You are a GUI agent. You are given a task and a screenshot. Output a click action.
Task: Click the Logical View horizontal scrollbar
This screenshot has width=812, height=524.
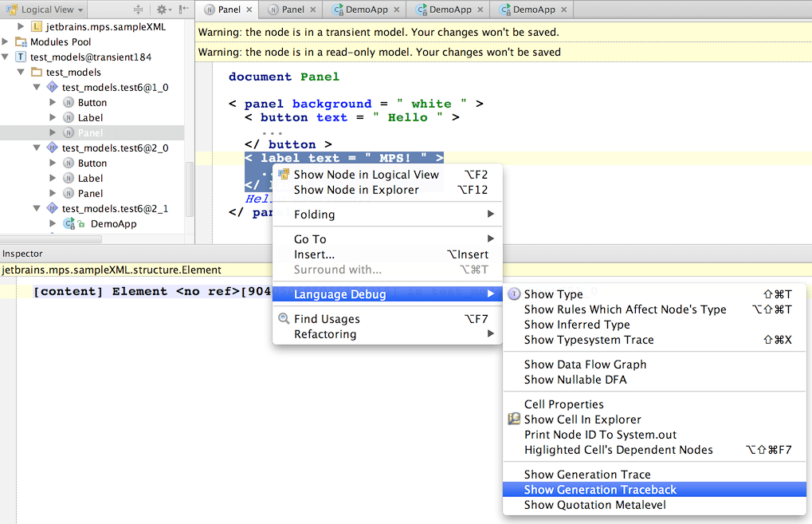(x=51, y=239)
